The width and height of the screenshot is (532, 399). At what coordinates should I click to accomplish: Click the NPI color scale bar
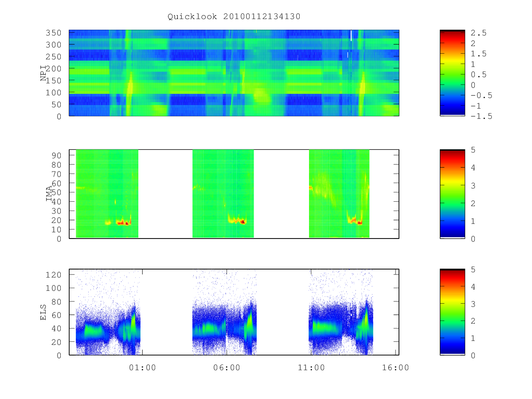pos(452,73)
